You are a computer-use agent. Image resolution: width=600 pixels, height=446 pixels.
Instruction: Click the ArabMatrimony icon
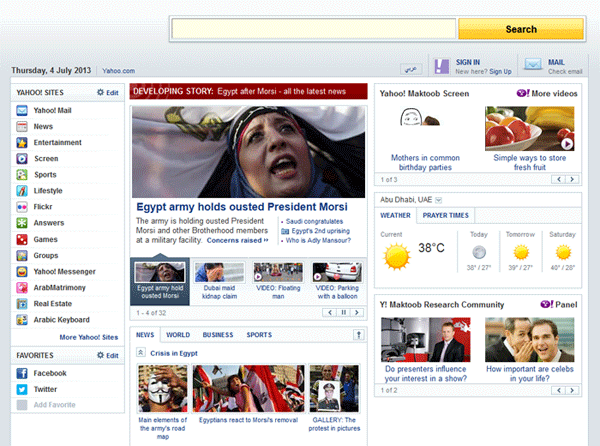click(x=22, y=288)
